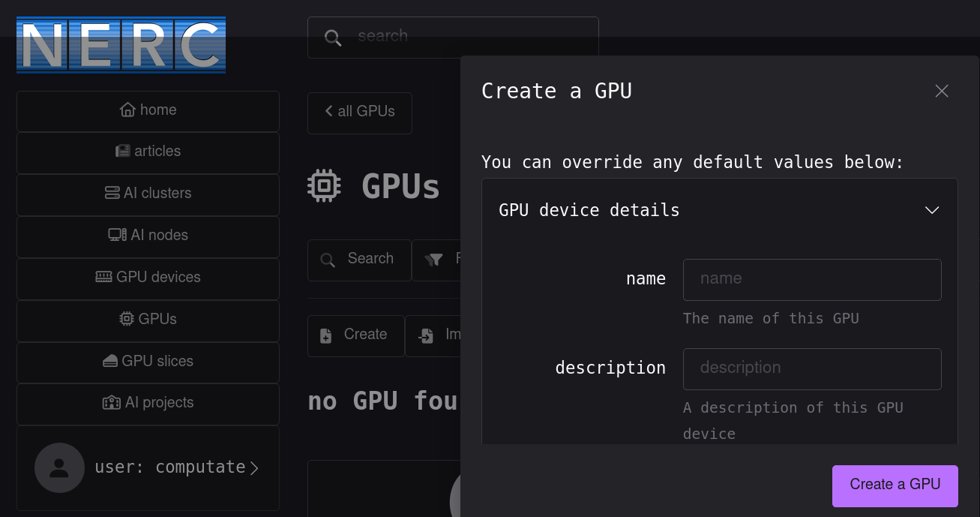This screenshot has width=980, height=517.
Task: Open the AI projects page
Action: [148, 402]
